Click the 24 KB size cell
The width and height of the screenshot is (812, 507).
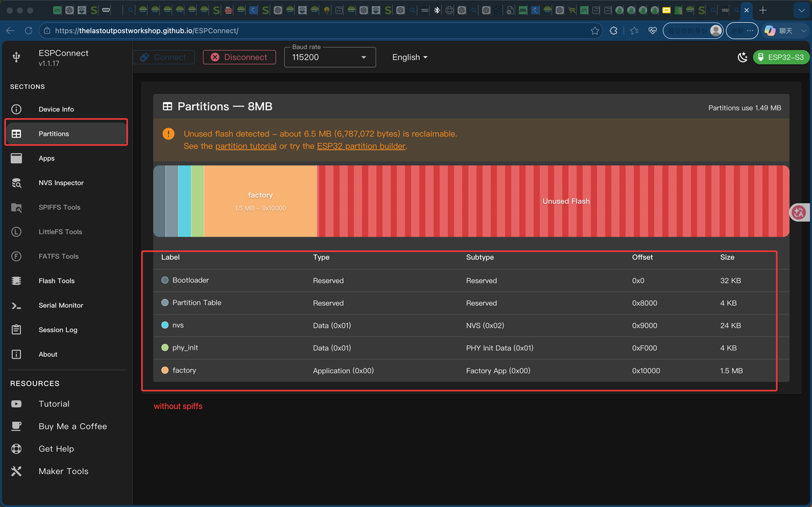point(730,326)
